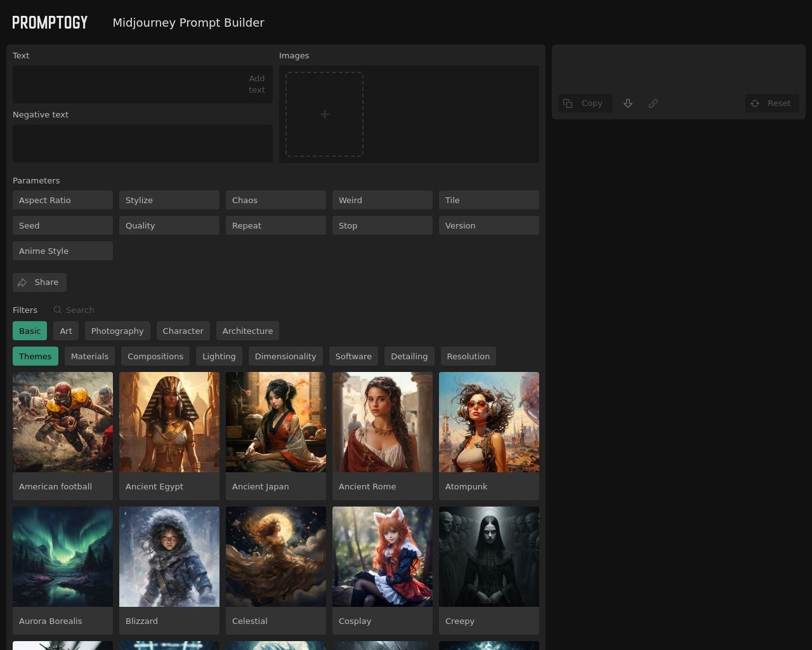The height and width of the screenshot is (650, 812).
Task: Select the Themes subcategory
Action: tap(36, 356)
